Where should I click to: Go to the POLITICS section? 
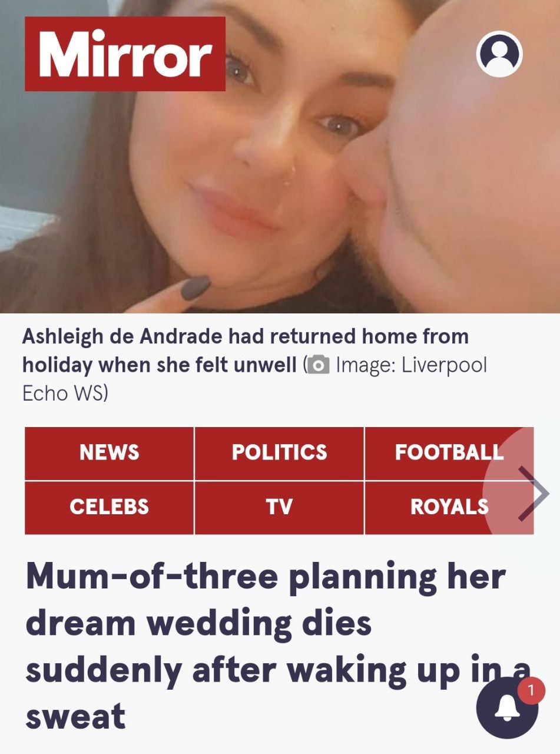pos(279,452)
